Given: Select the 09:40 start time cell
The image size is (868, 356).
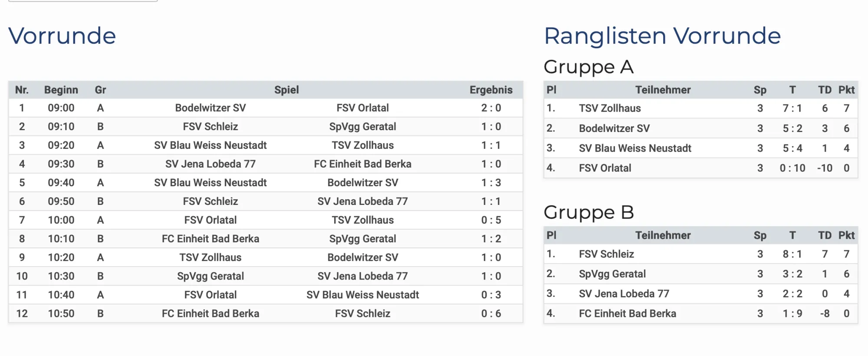Looking at the screenshot, I should coord(61,183).
